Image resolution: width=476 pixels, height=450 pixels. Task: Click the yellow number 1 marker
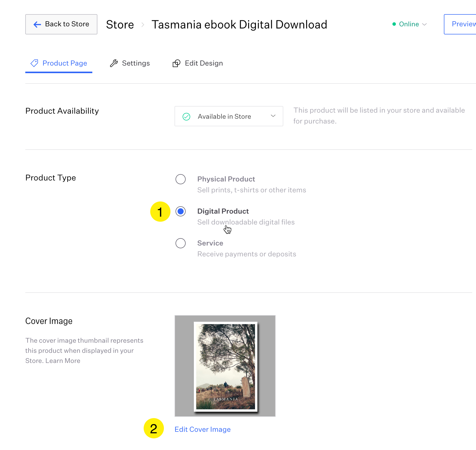coord(160,212)
